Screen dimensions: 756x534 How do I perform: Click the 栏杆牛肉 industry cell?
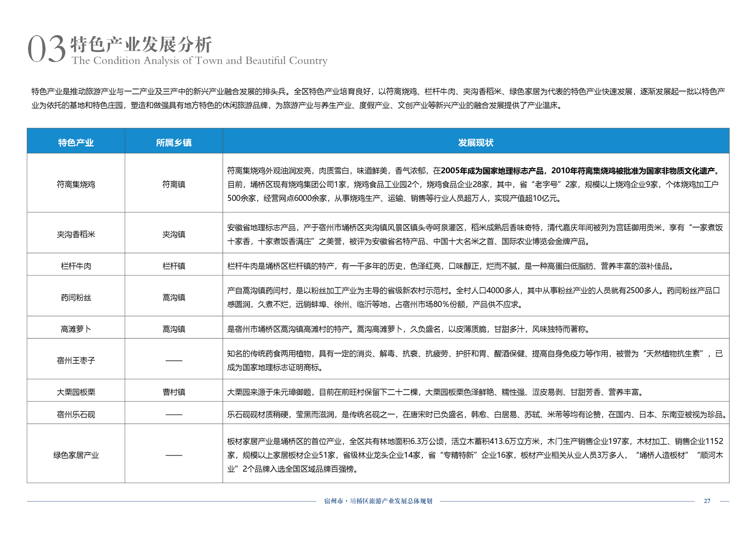click(x=76, y=266)
